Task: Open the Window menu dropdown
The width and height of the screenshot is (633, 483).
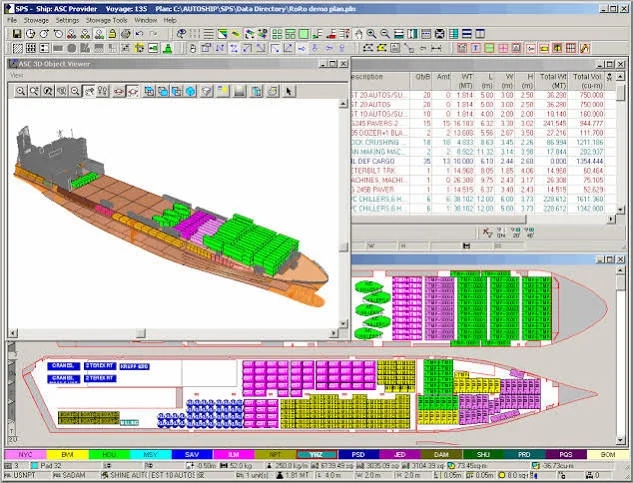Action: coord(146,20)
